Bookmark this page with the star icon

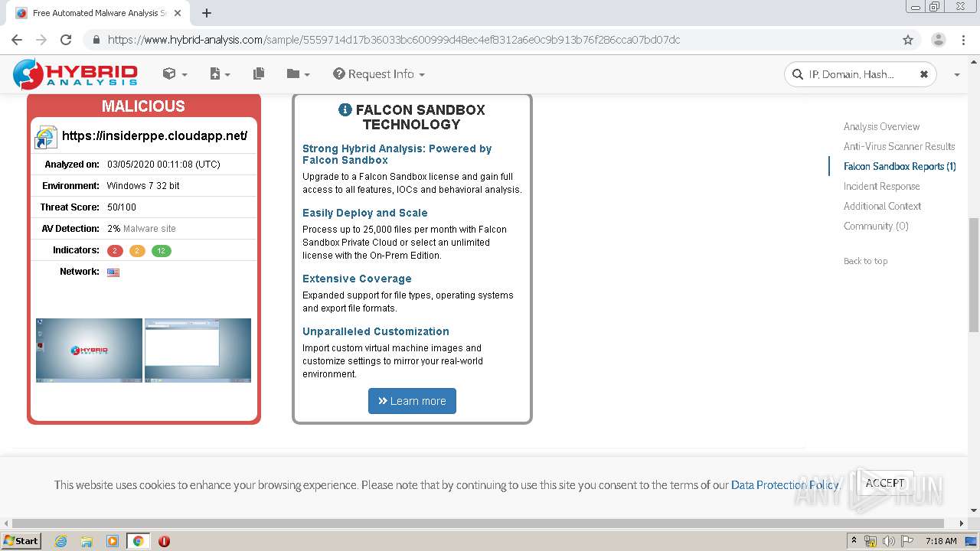(908, 40)
